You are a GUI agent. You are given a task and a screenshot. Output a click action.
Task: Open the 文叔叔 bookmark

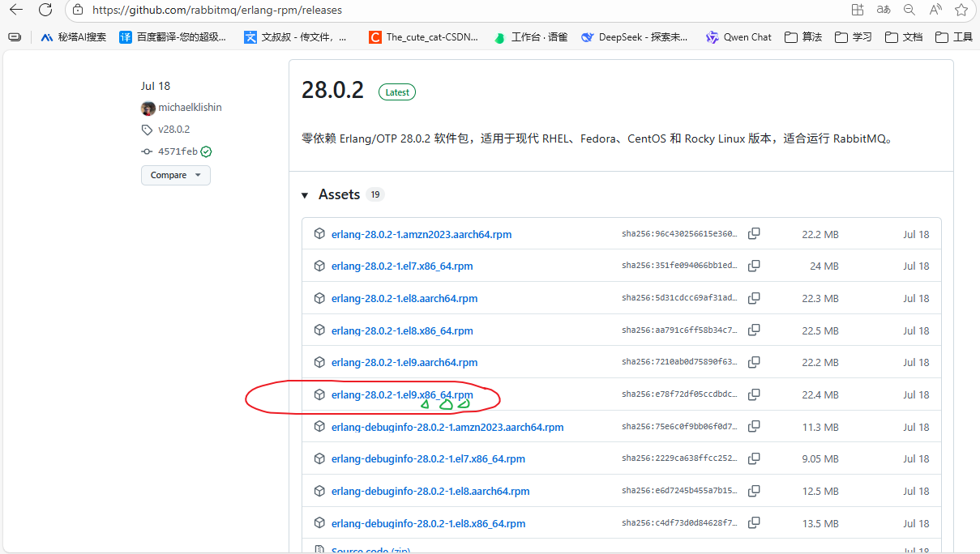(x=295, y=37)
